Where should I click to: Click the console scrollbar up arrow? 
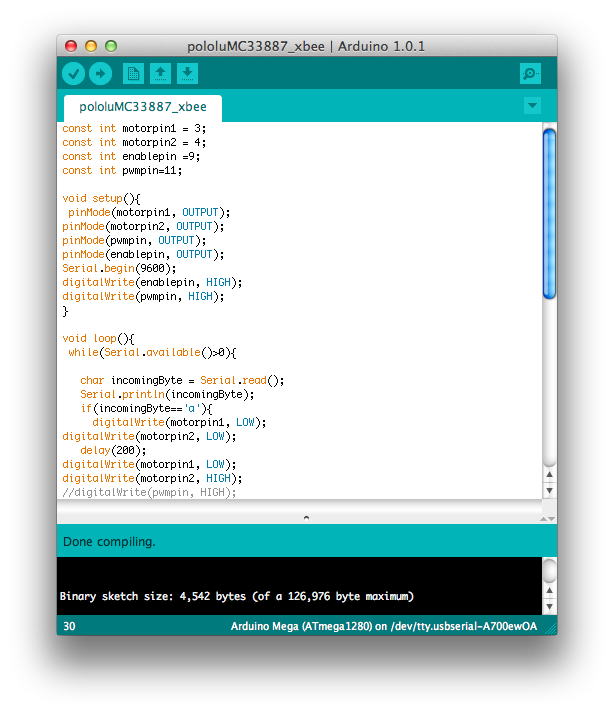click(x=549, y=591)
